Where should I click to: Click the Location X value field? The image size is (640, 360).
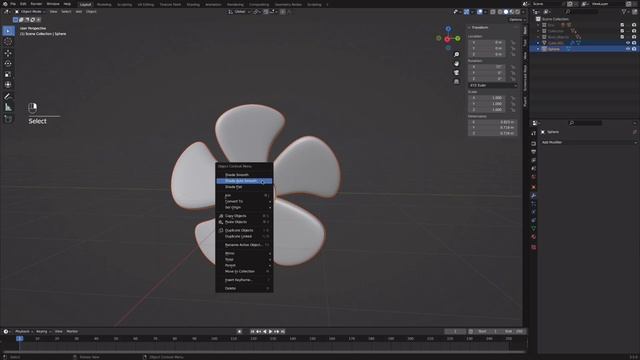click(x=487, y=42)
